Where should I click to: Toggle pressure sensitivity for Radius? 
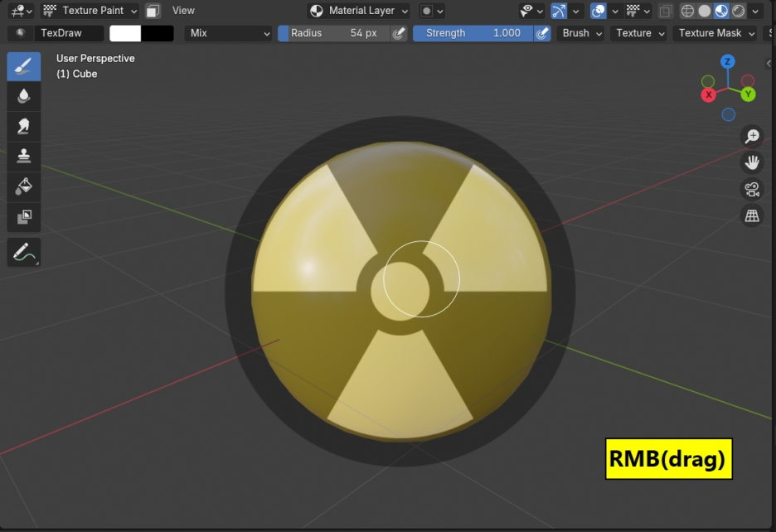(x=399, y=33)
